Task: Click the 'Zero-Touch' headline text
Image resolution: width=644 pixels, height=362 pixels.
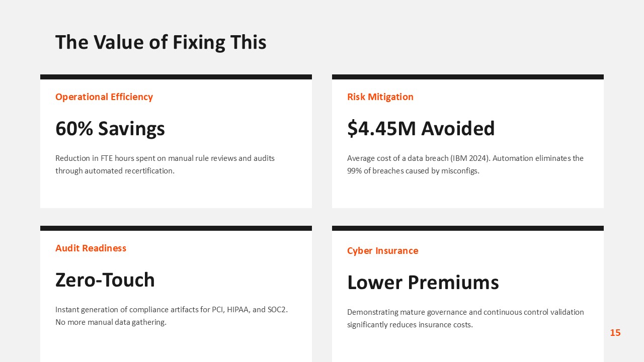Action: point(105,280)
